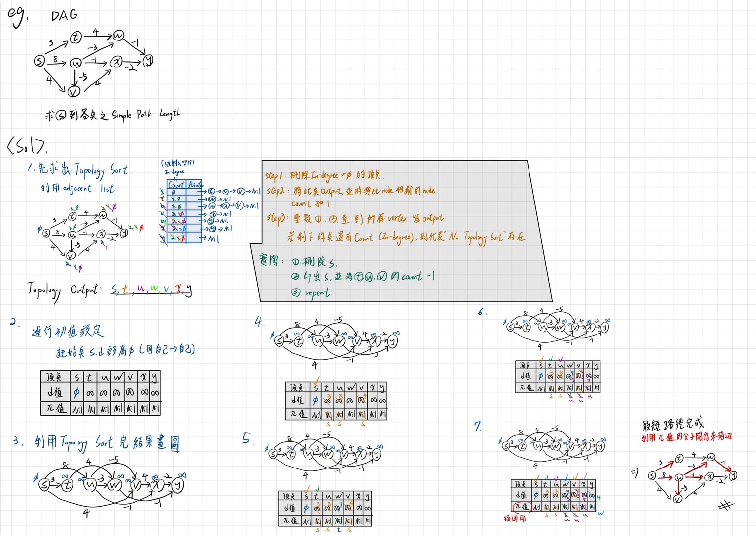Select the green "③ repeat" line
The height and width of the screenshot is (535, 756).
310,293
